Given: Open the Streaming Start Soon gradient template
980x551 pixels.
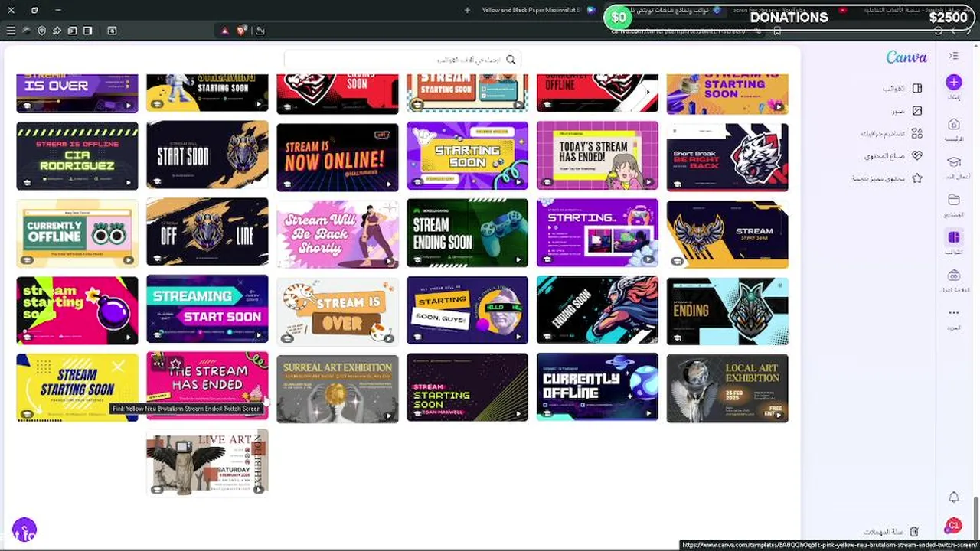Looking at the screenshot, I should [x=207, y=310].
